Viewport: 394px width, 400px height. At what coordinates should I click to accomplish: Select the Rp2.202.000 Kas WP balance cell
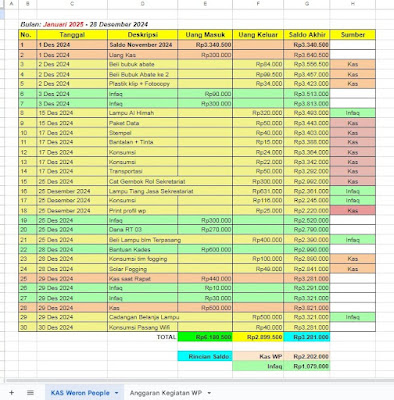(x=307, y=356)
